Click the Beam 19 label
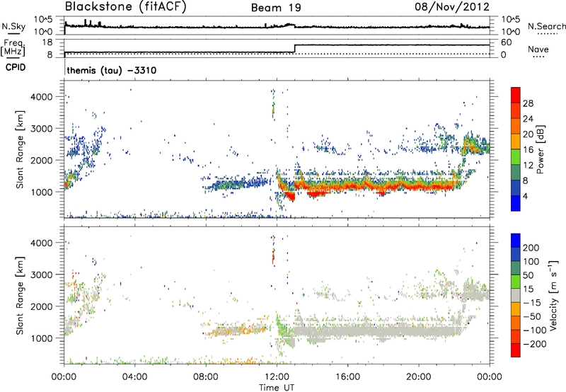Image resolution: width=566 pixels, height=392 pixels. tap(276, 8)
